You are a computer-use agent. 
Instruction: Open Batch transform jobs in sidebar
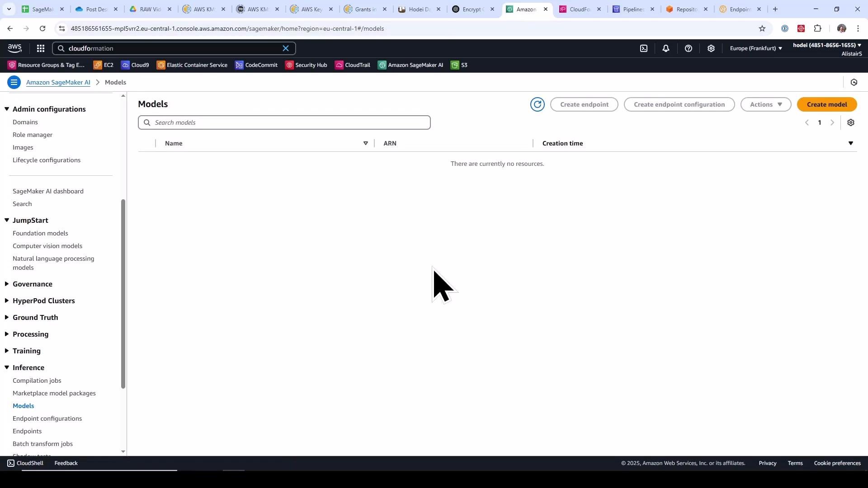[42, 444]
